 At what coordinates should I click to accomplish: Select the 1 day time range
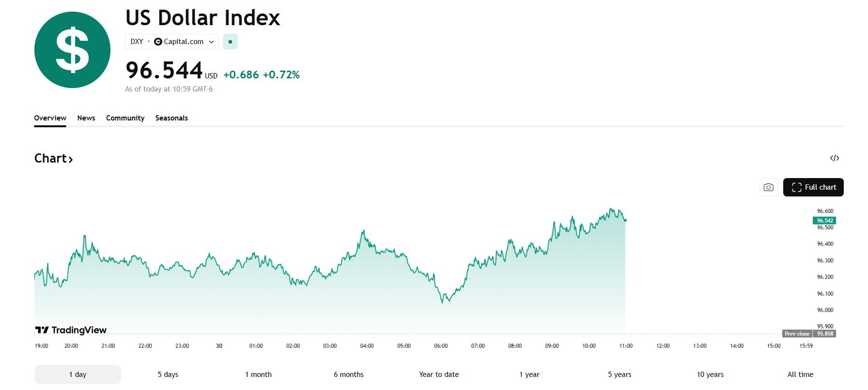(x=77, y=375)
